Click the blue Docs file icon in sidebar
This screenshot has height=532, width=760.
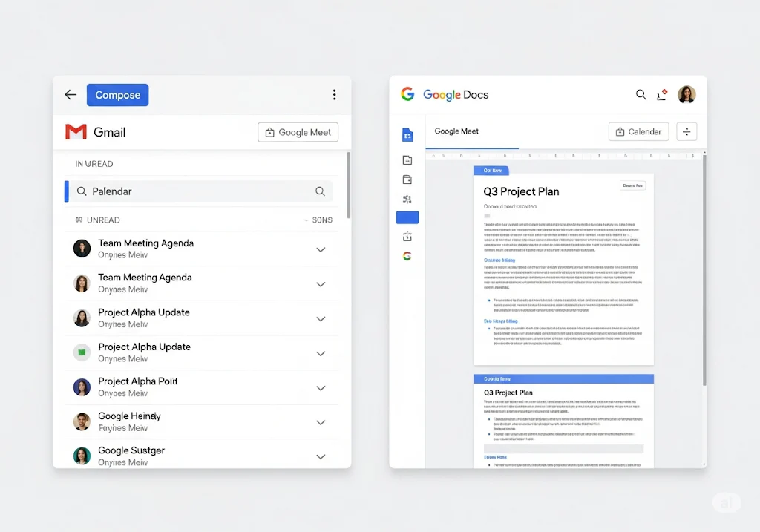tap(407, 135)
